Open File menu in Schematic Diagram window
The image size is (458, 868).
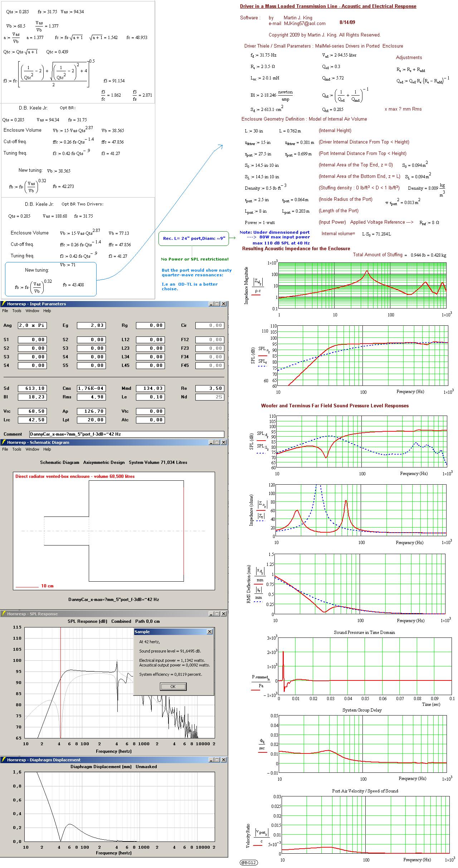tap(5, 449)
